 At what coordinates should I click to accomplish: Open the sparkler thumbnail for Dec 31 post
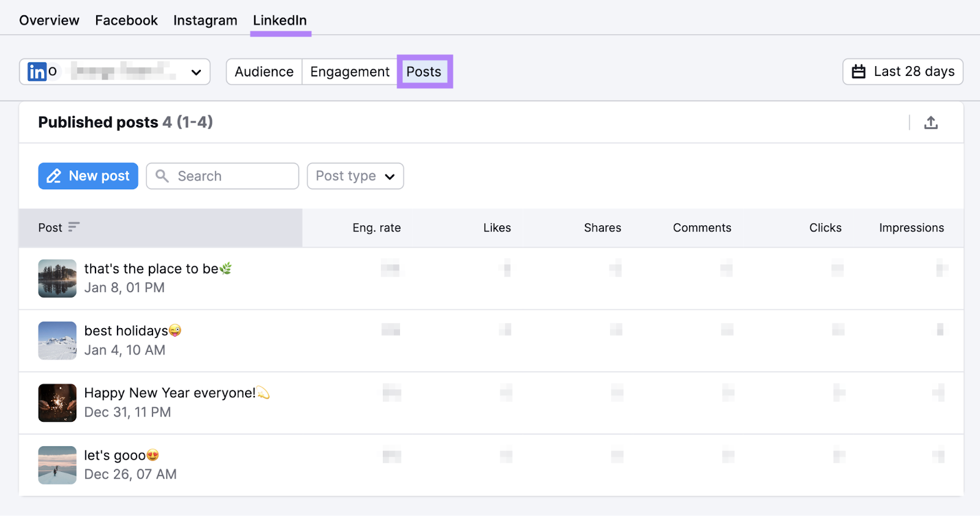(x=58, y=403)
